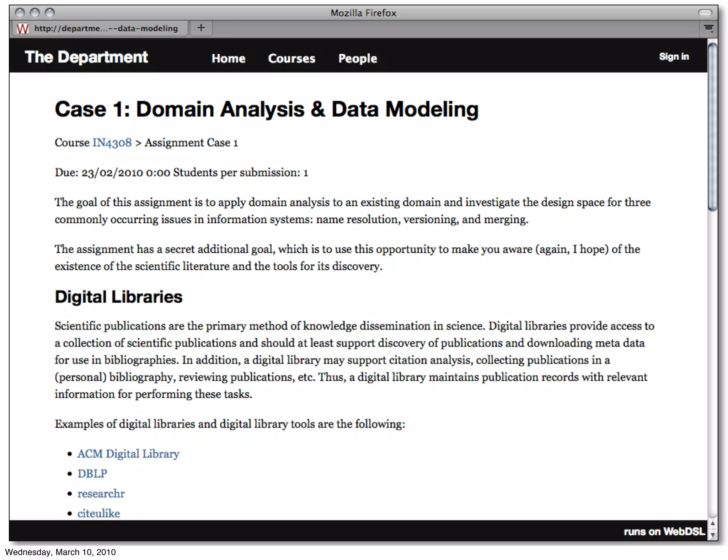Open a new tab with plus button
Screen dimensions: 728x560
tap(201, 28)
